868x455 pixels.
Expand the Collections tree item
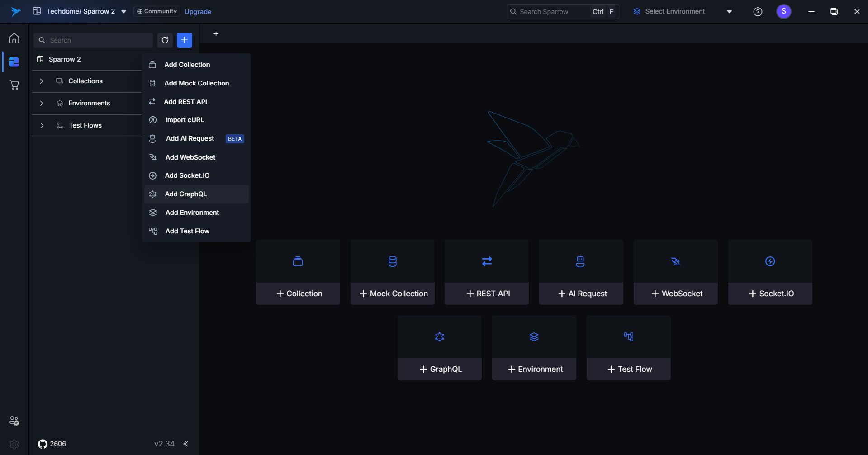tap(42, 81)
